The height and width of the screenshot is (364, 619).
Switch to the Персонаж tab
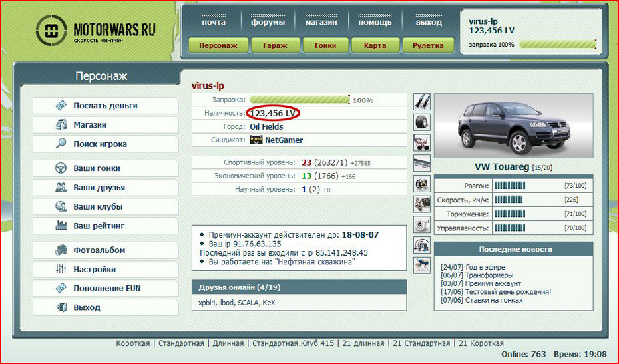(218, 45)
